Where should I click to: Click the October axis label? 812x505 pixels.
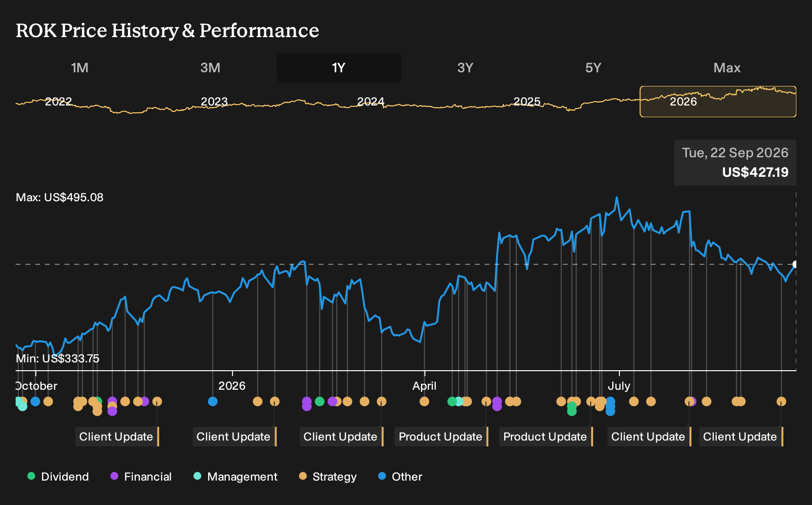pos(37,386)
